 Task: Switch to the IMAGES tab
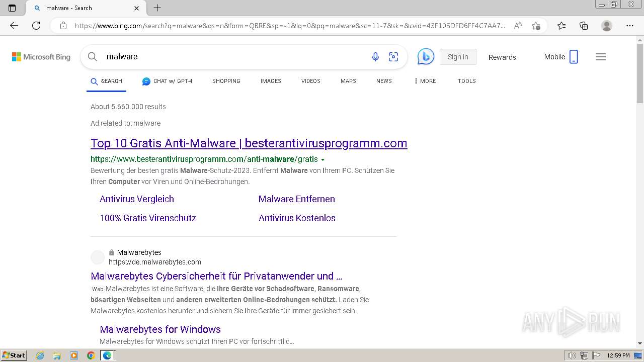[271, 81]
